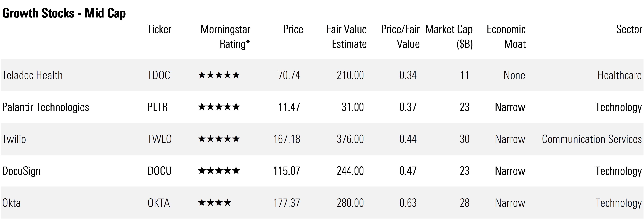Image resolution: width=644 pixels, height=219 pixels.
Task: Select the Sector column header
Action: pyautogui.click(x=629, y=30)
